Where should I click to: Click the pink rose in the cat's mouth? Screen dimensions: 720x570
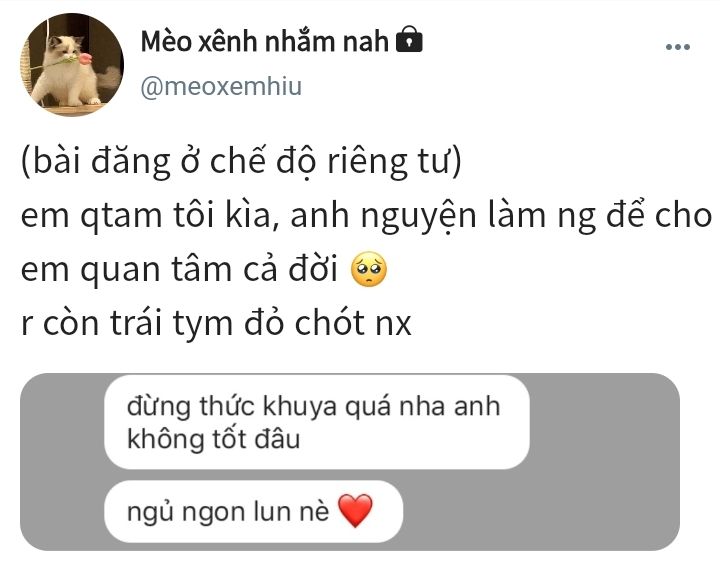[85, 58]
